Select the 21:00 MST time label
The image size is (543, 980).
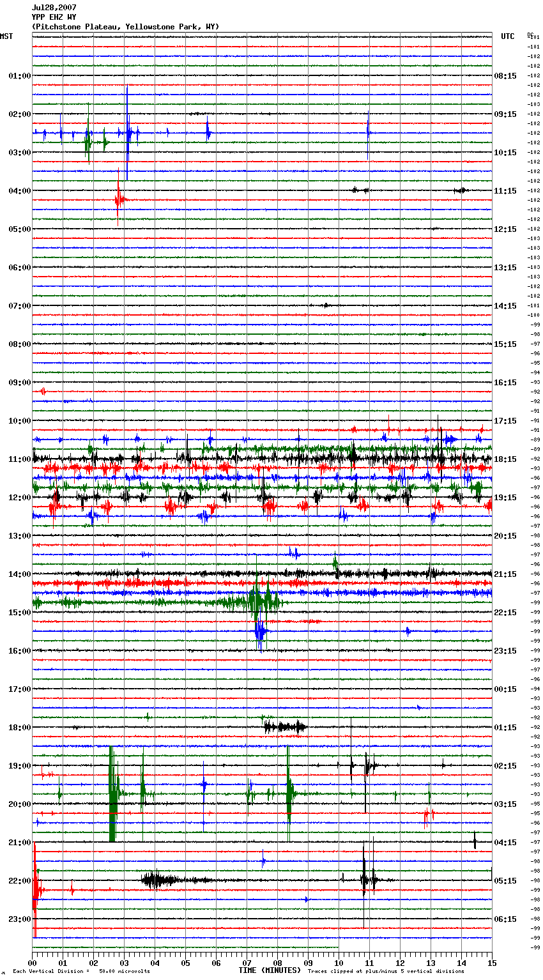(x=20, y=843)
